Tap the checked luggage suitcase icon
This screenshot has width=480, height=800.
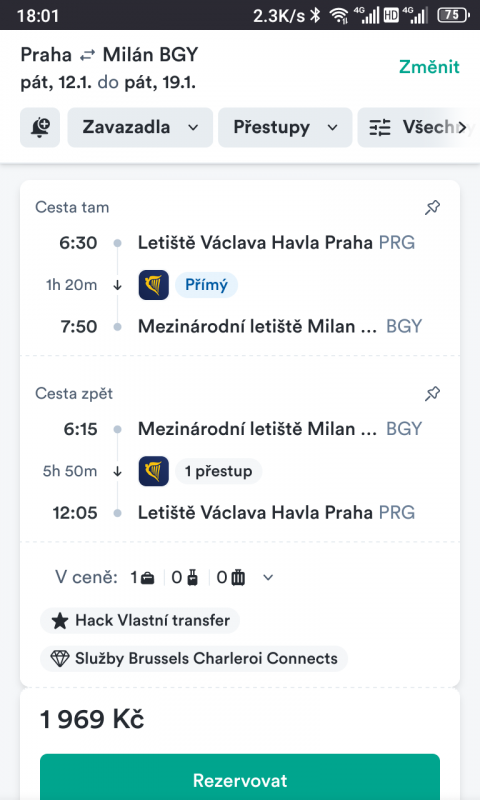(x=238, y=578)
